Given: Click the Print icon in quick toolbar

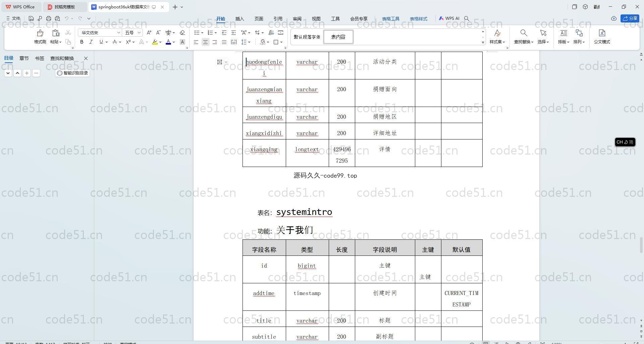Looking at the screenshot, I should click(49, 18).
